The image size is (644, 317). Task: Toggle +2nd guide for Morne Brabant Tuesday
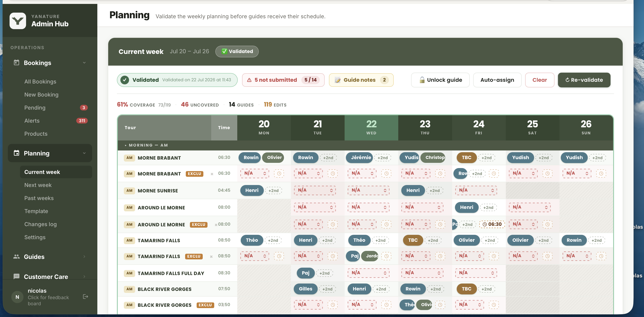click(328, 158)
